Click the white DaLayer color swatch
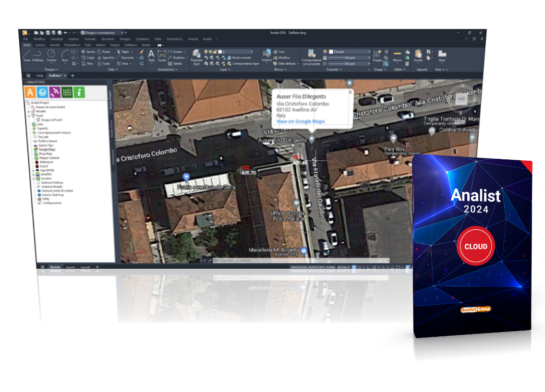 (x=331, y=52)
